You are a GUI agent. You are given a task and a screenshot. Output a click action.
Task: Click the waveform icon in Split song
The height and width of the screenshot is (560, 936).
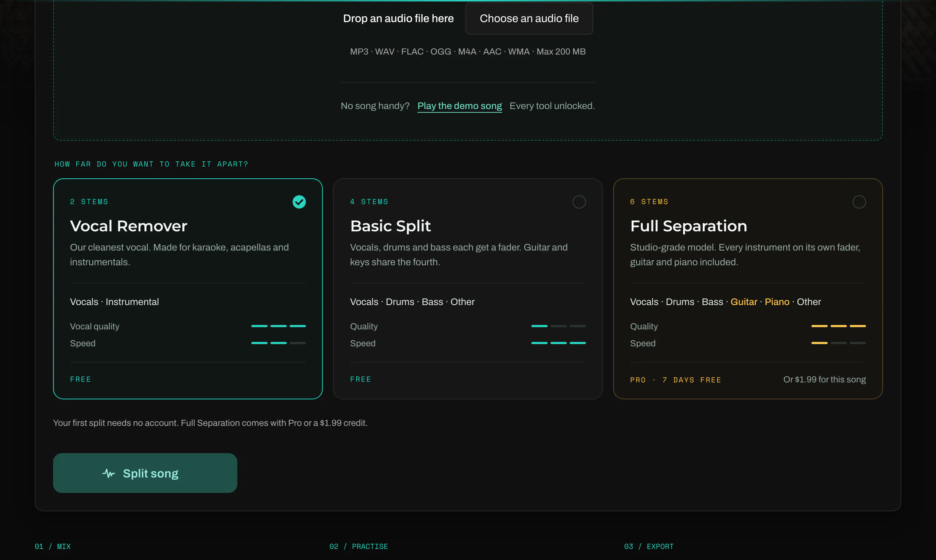coord(109,473)
